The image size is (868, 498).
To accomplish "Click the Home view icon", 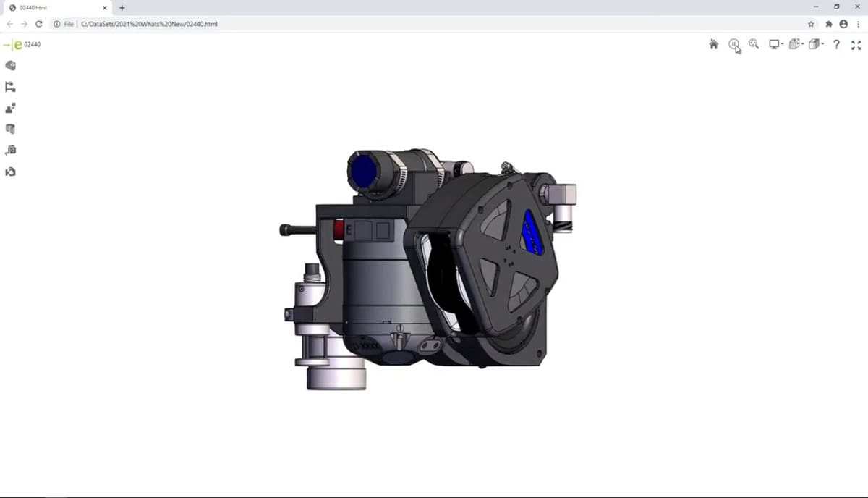I will pos(713,45).
